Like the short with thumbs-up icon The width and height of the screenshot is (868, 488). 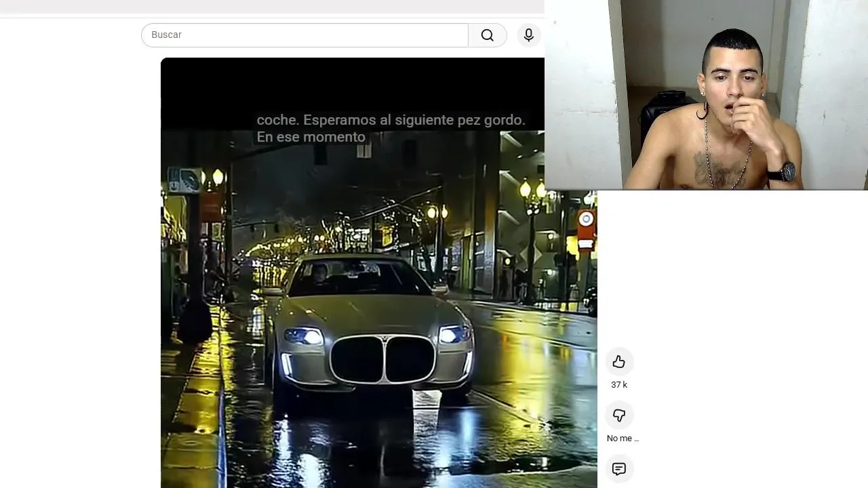click(619, 362)
